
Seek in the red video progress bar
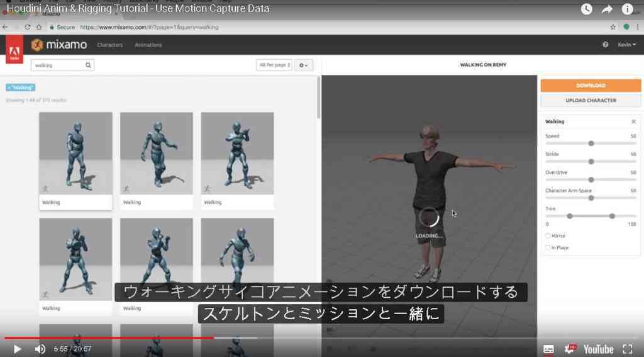(109, 338)
